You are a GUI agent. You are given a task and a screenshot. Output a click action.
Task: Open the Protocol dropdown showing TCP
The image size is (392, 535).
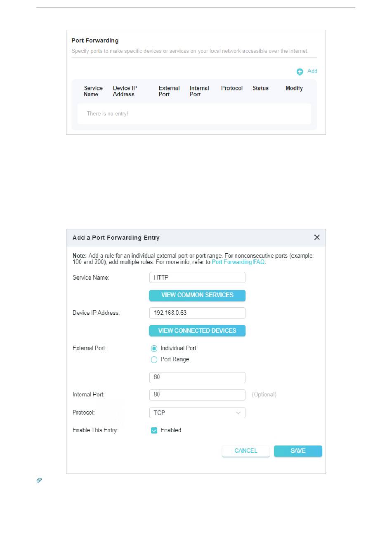click(x=197, y=413)
